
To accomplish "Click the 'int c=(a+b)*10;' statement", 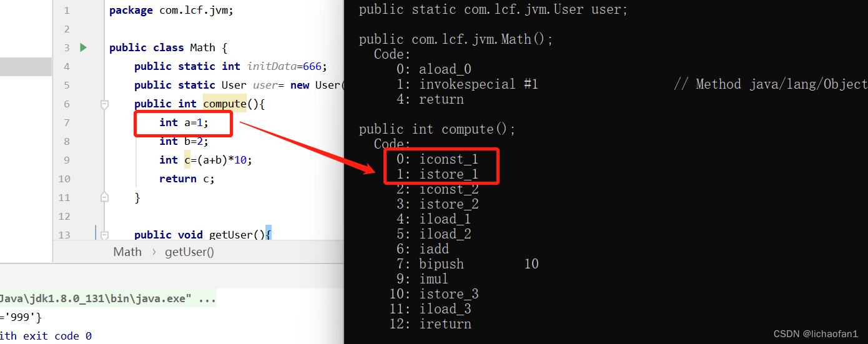I will point(205,160).
